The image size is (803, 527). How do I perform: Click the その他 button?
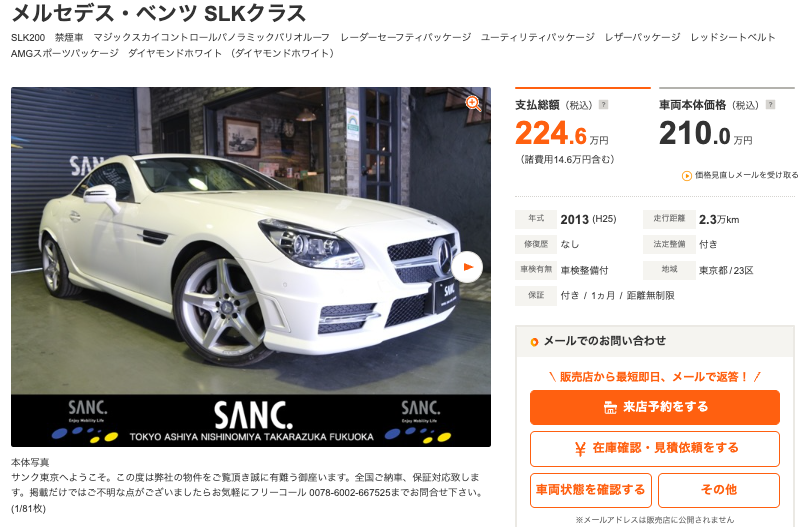point(719,490)
